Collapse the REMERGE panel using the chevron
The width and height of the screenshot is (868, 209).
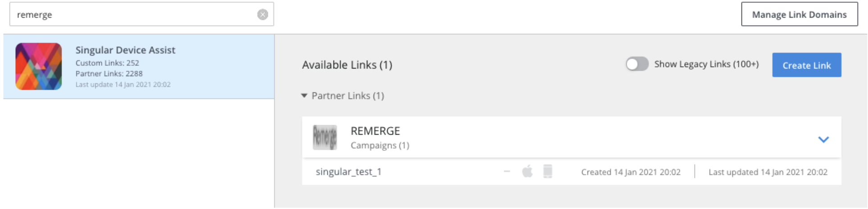[x=823, y=139]
